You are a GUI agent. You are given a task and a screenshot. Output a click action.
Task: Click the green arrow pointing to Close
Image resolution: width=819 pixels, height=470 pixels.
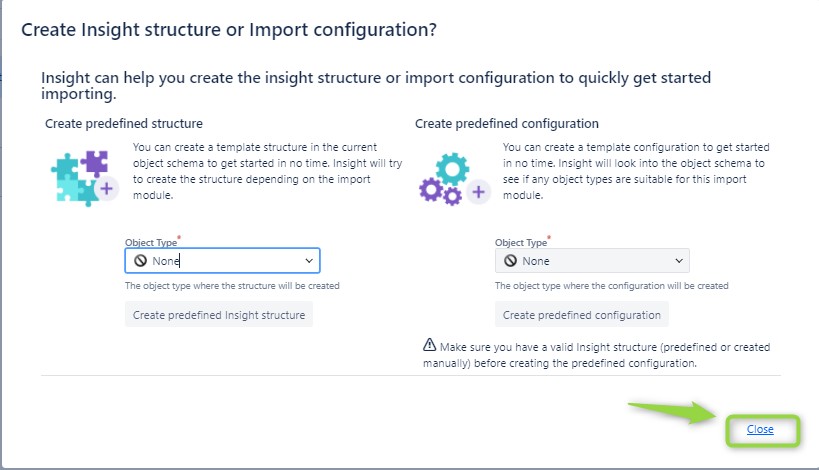point(673,412)
